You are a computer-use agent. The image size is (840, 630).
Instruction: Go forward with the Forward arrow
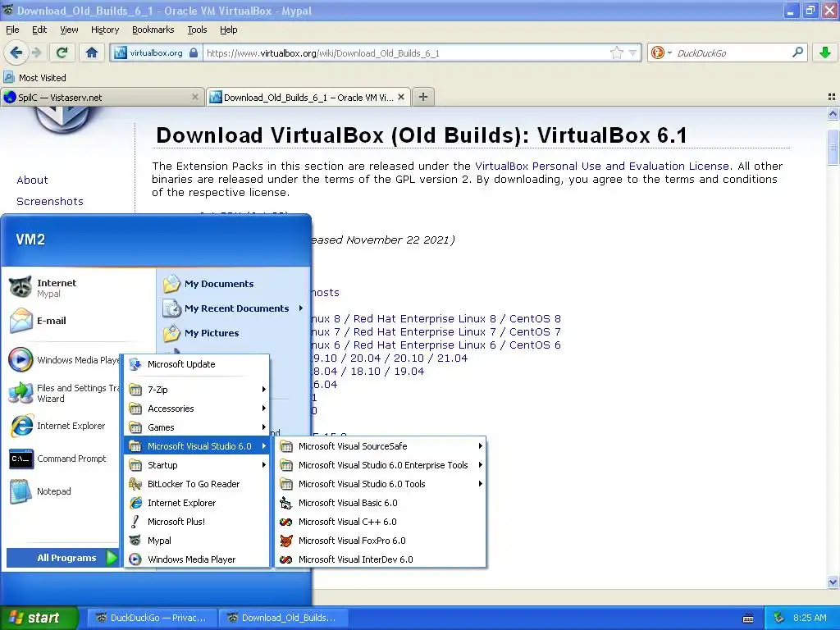(36, 52)
